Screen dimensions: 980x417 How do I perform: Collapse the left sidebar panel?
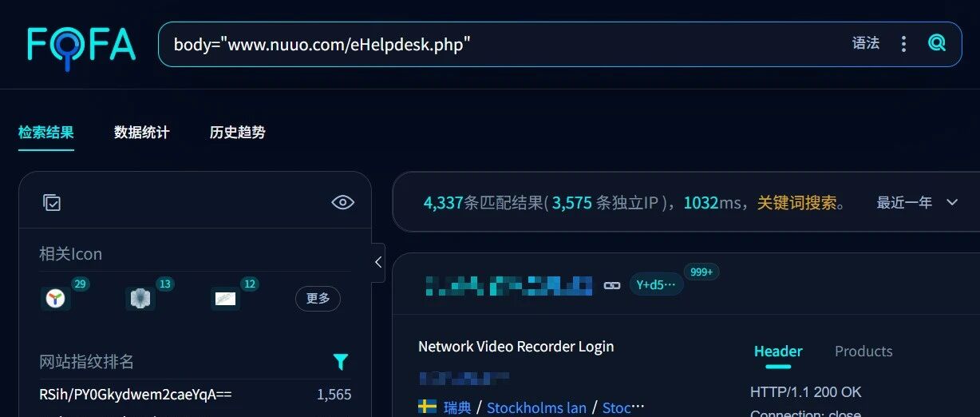coord(378,262)
